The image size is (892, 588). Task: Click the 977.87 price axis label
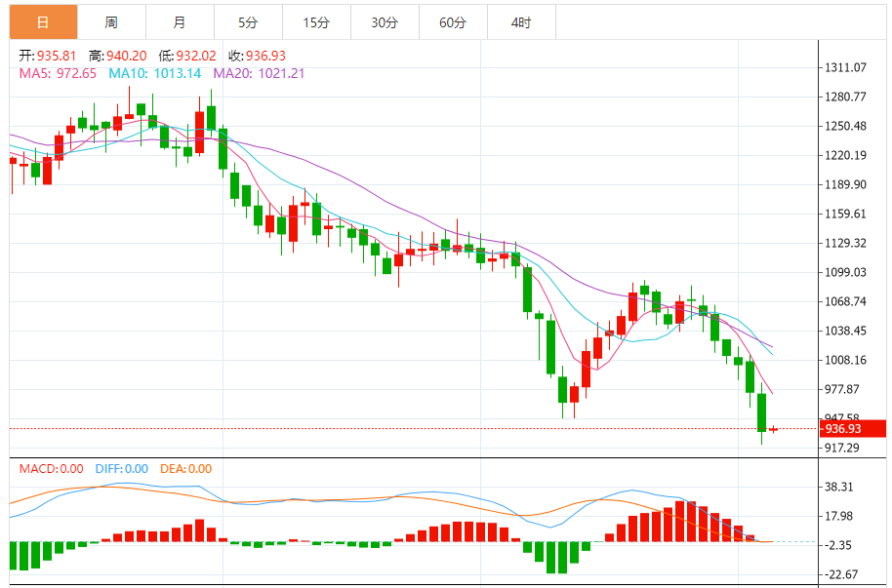(842, 389)
